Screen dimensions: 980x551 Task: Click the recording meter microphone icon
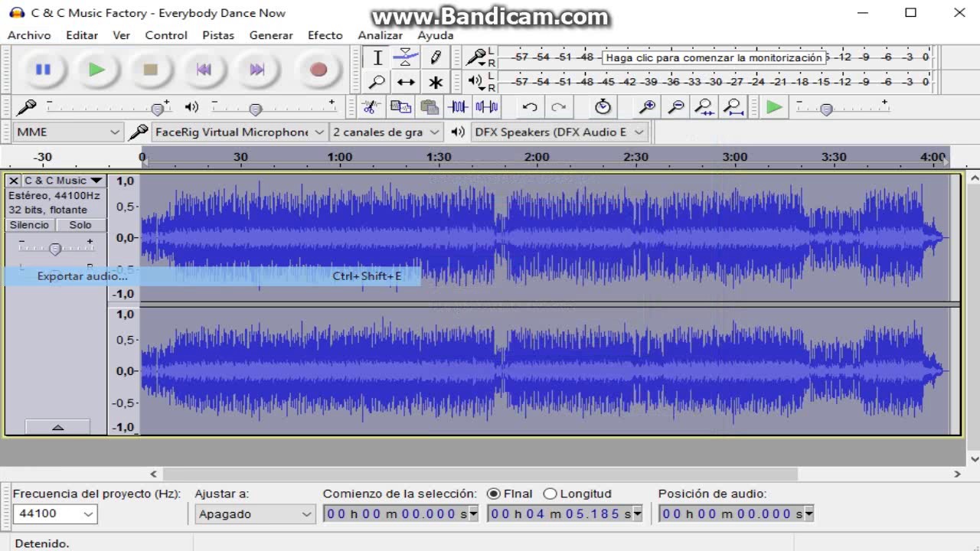[476, 57]
